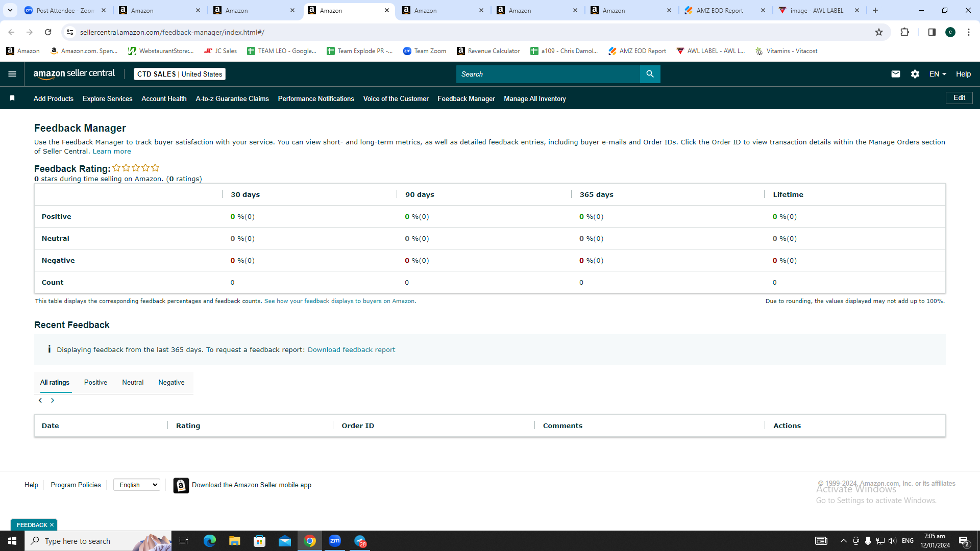This screenshot has width=980, height=551.
Task: Reload the current page
Action: click(x=48, y=32)
